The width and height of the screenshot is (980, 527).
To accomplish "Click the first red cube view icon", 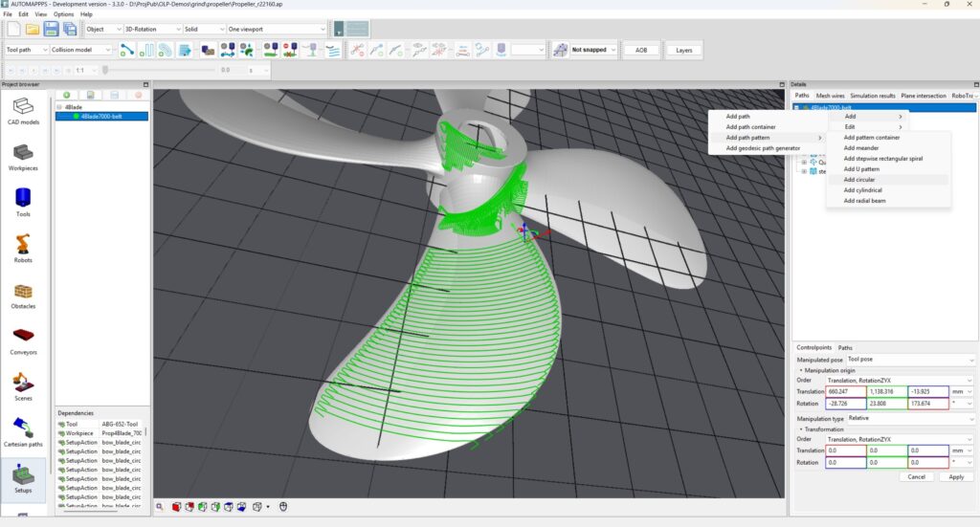I will tap(176, 507).
